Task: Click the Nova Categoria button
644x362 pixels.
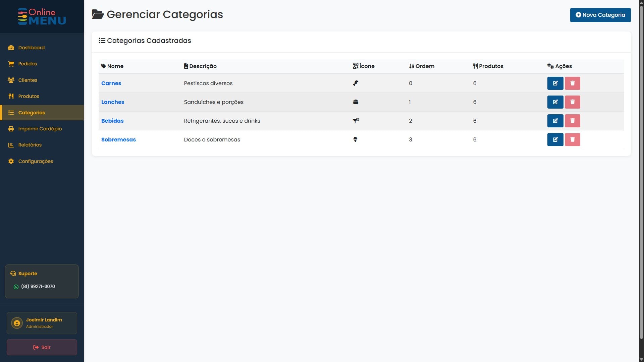Action: 600,15
